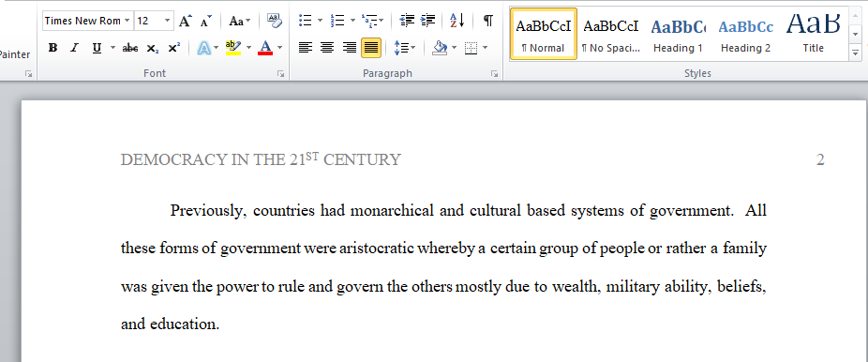Click page number 2 in header
868x362 pixels.
(x=820, y=160)
